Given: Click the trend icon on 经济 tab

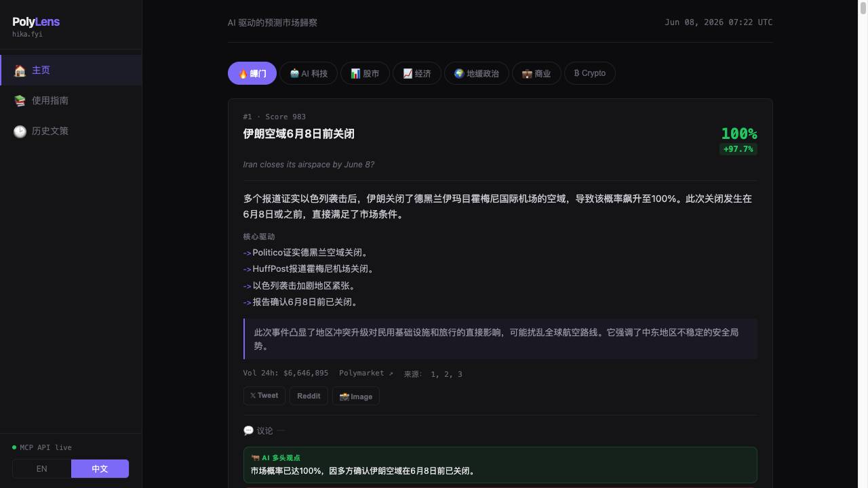Looking at the screenshot, I should point(408,73).
